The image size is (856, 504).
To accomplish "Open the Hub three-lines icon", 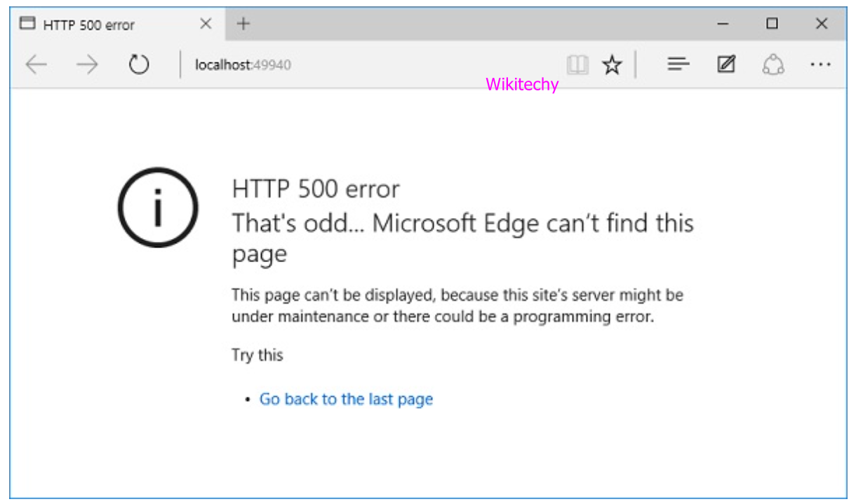I will click(x=678, y=65).
